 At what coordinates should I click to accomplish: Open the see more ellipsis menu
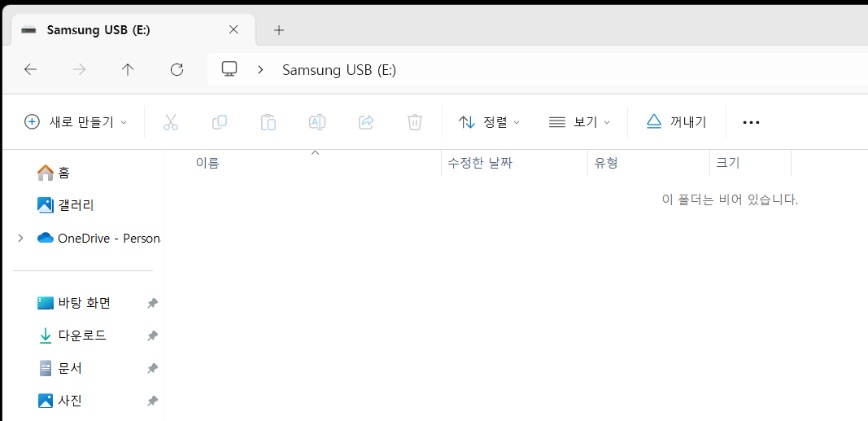(751, 122)
